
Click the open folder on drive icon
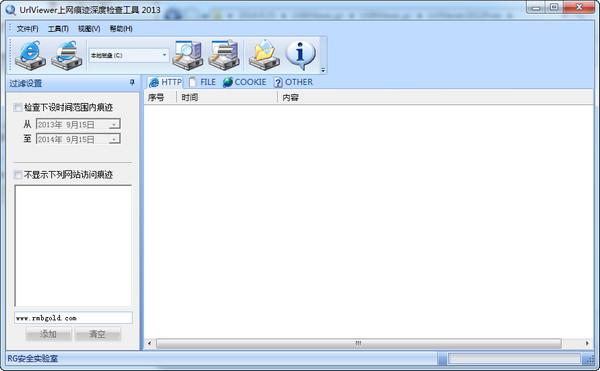pos(264,55)
